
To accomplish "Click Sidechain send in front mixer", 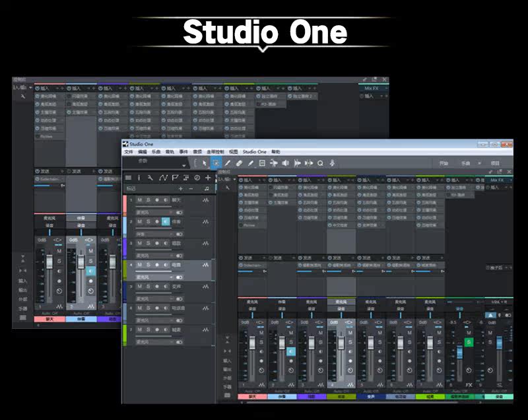I will (252, 265).
